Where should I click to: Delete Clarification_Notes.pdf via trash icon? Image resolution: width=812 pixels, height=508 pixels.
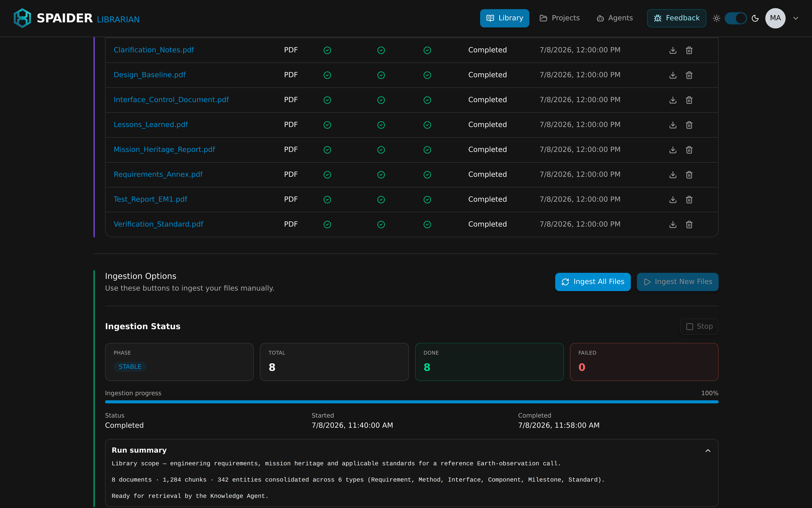[689, 50]
